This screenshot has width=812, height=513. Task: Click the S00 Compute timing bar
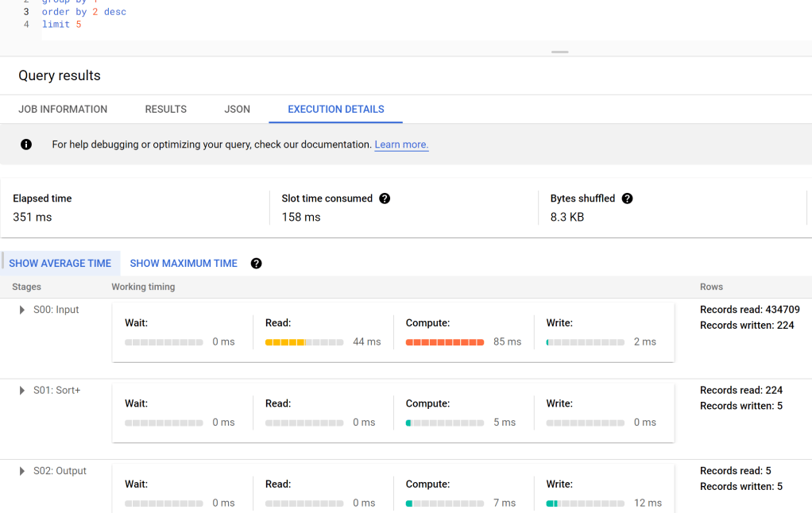pos(444,342)
